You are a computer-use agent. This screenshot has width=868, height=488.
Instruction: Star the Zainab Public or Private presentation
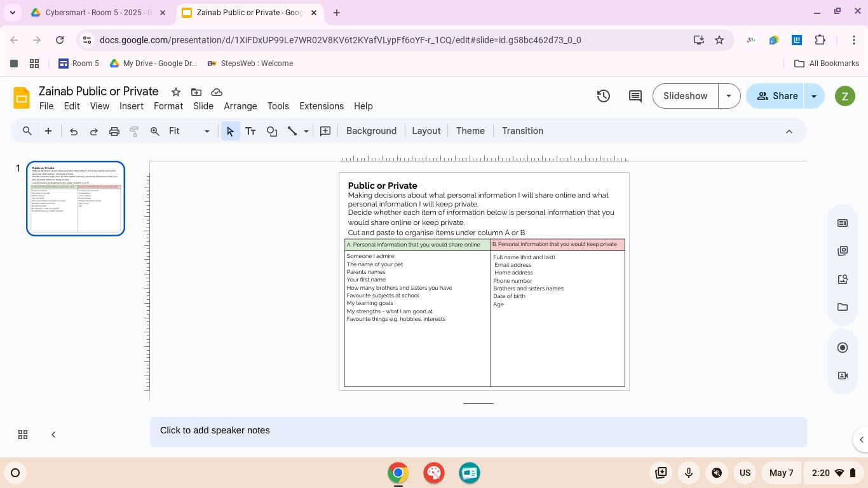tap(176, 92)
